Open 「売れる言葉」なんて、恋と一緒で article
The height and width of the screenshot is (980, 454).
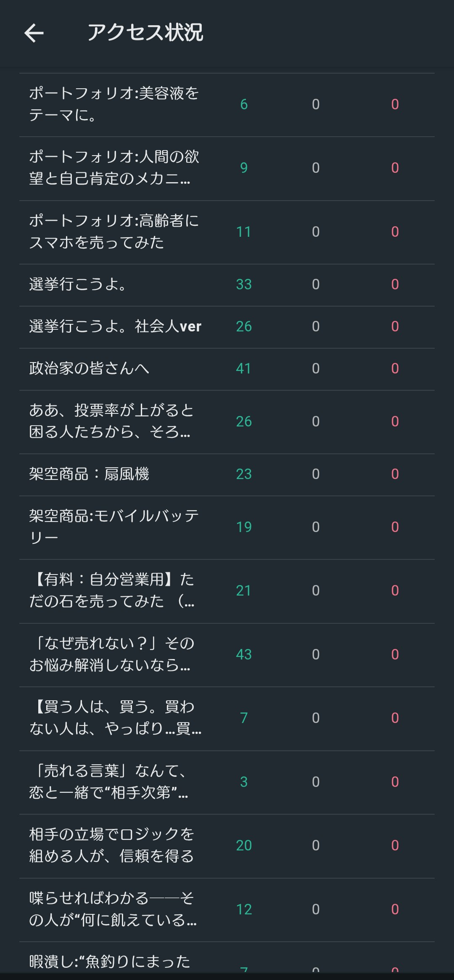(x=109, y=782)
